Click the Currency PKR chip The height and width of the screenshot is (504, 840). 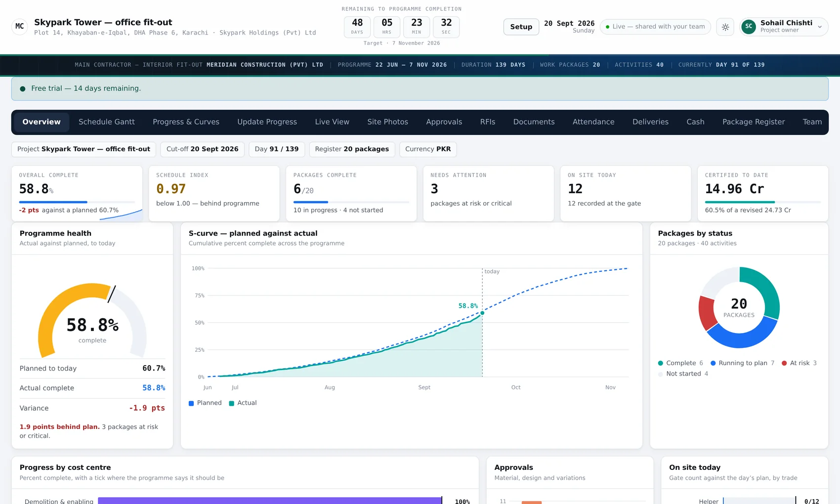coord(428,149)
